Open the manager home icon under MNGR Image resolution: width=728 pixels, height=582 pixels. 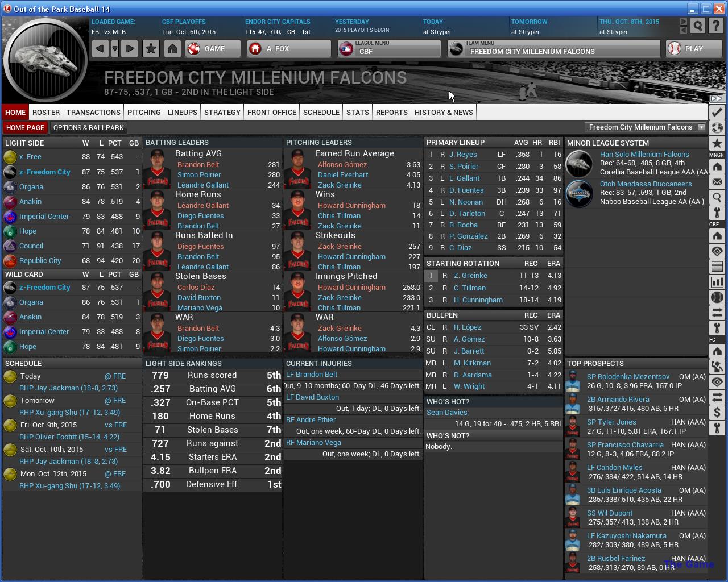pyautogui.click(x=717, y=167)
